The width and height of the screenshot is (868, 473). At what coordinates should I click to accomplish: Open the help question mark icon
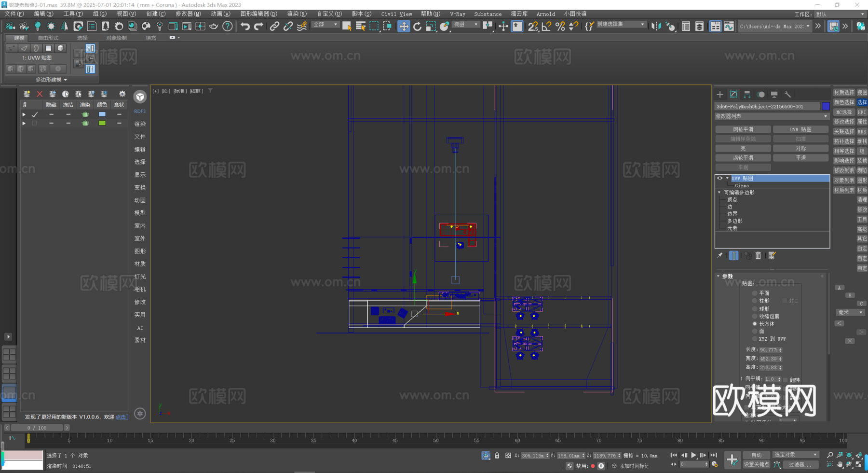[227, 26]
